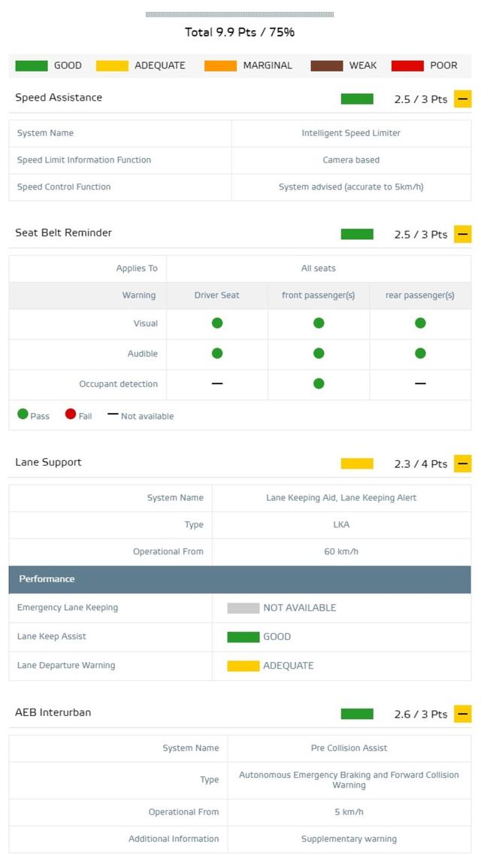Click the Speed Limit Information Function label
Screen dimensions: 481x868
pos(84,160)
